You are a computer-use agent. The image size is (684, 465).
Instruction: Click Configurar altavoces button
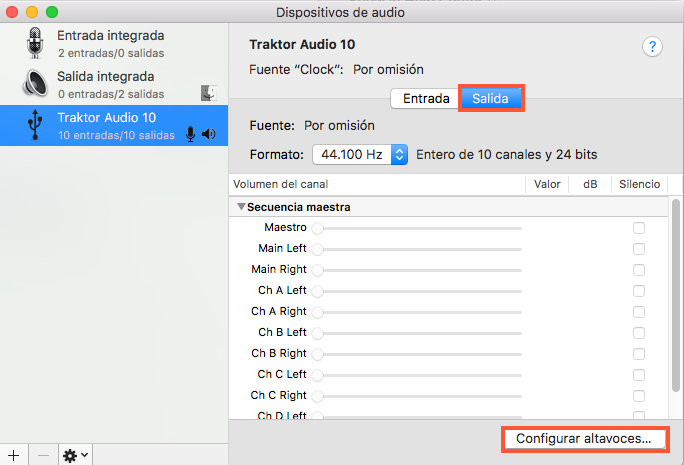pos(584,439)
